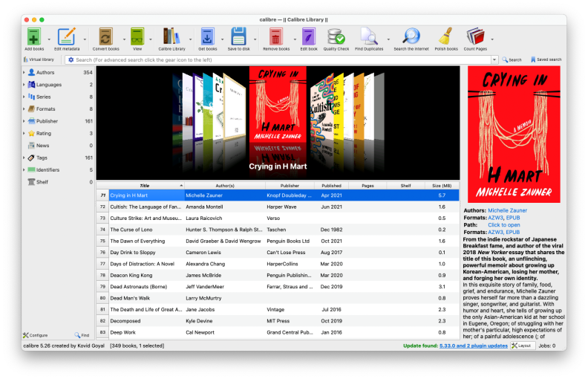Click the large Crying in H Mart cover
Screen dimensions: 588x379
click(514, 135)
